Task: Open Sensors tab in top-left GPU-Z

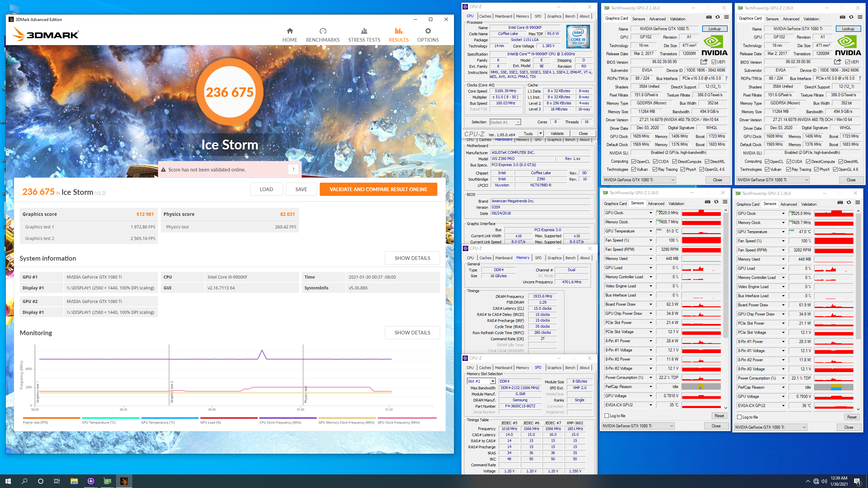Action: (x=638, y=19)
